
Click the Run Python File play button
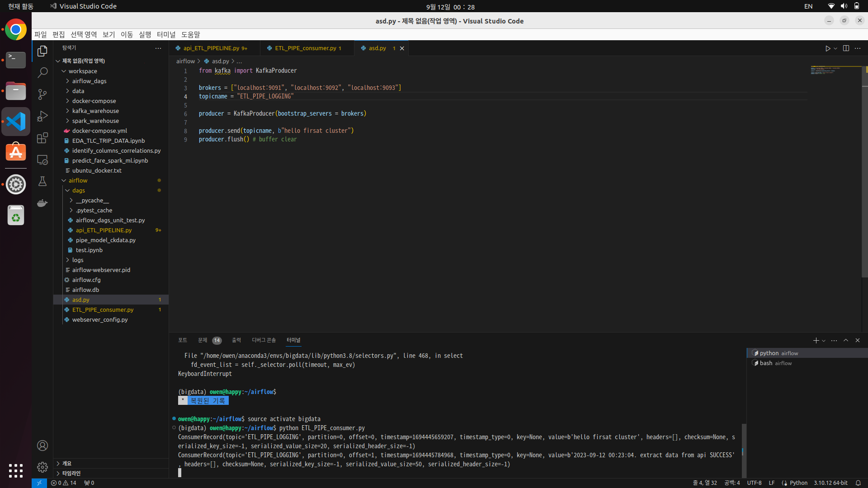tap(827, 48)
